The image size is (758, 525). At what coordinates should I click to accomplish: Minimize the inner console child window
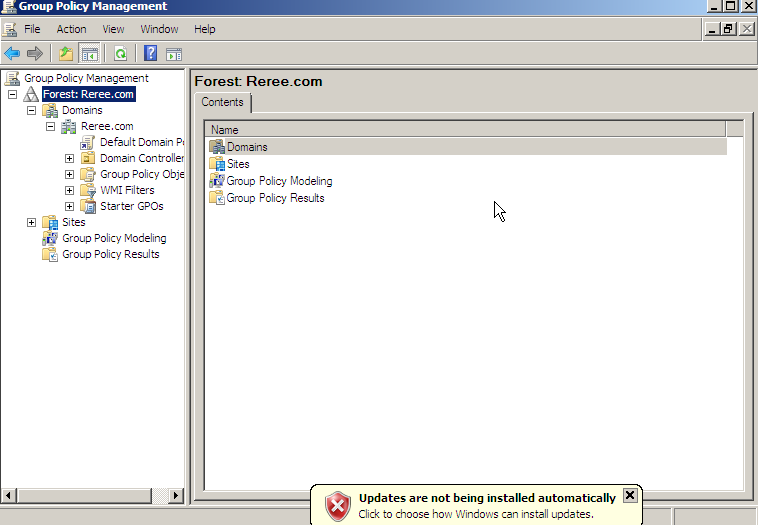(711, 29)
